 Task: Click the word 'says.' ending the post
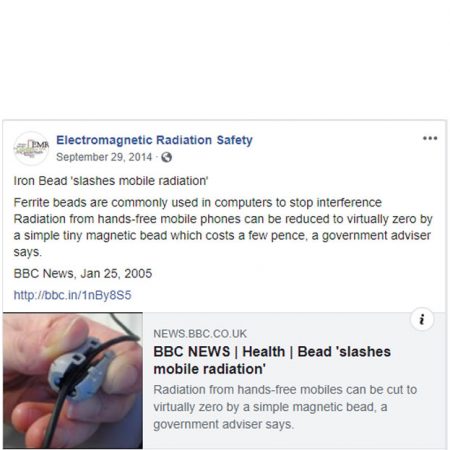[x=28, y=252]
